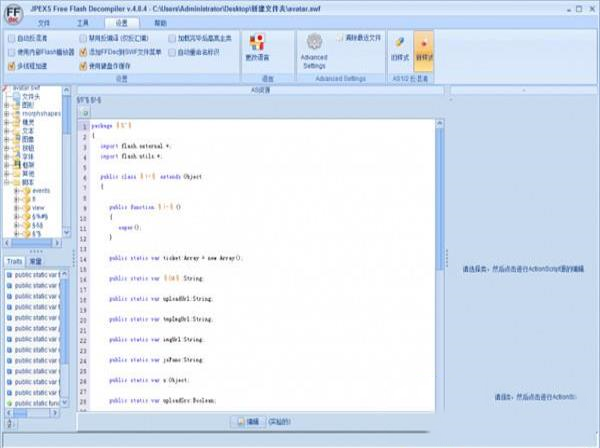Click the super() call on line 11
The height and width of the screenshot is (448, 600).
click(x=130, y=228)
